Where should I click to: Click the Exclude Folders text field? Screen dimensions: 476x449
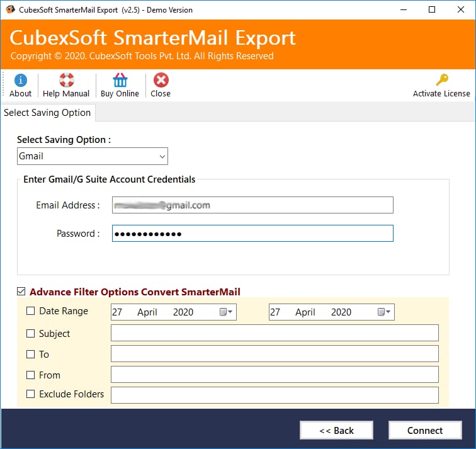275,395
